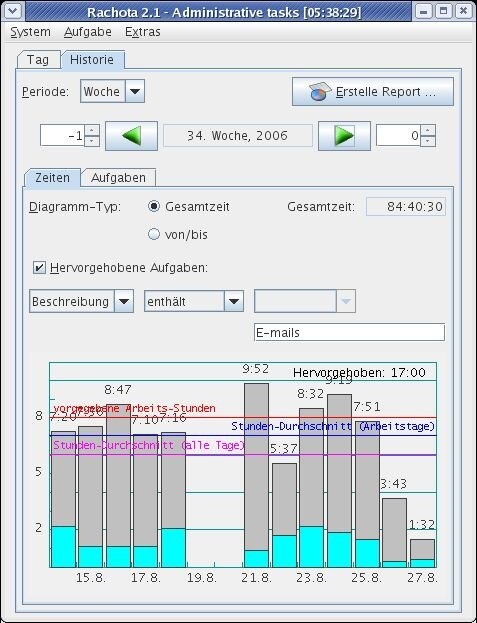Image resolution: width=477 pixels, height=623 pixels.
Task: Expand the Beschreibung dropdown
Action: 124,302
